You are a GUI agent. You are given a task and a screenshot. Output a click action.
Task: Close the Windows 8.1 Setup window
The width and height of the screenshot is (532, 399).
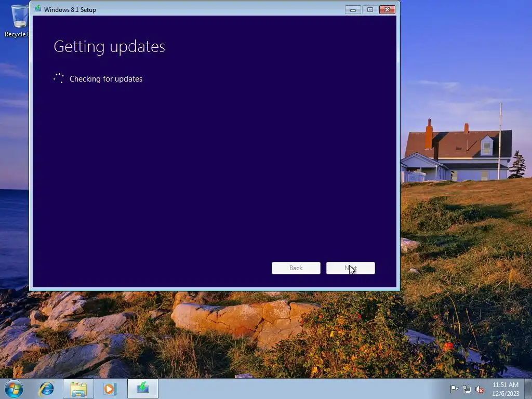point(387,9)
